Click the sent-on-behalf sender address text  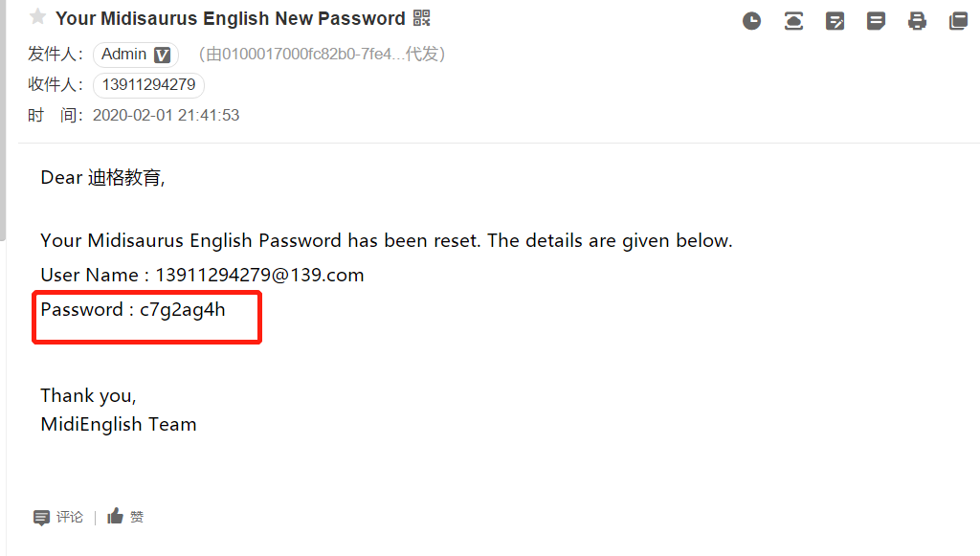pos(322,55)
